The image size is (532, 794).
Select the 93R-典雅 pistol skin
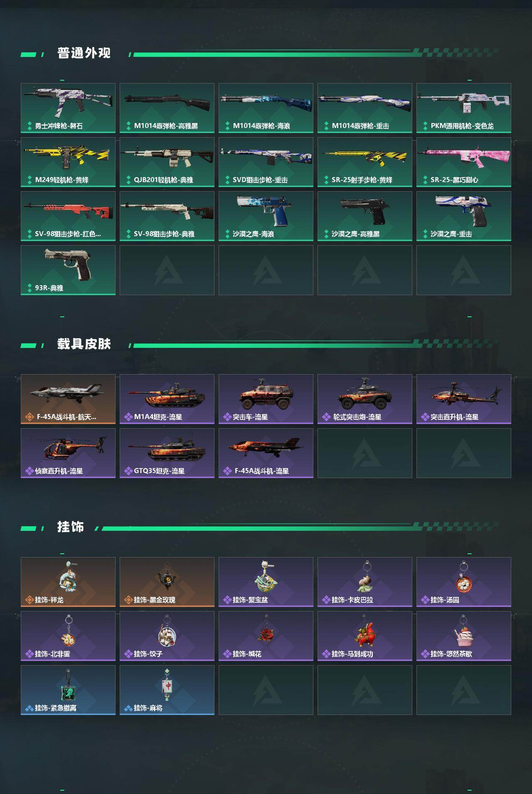(x=68, y=270)
